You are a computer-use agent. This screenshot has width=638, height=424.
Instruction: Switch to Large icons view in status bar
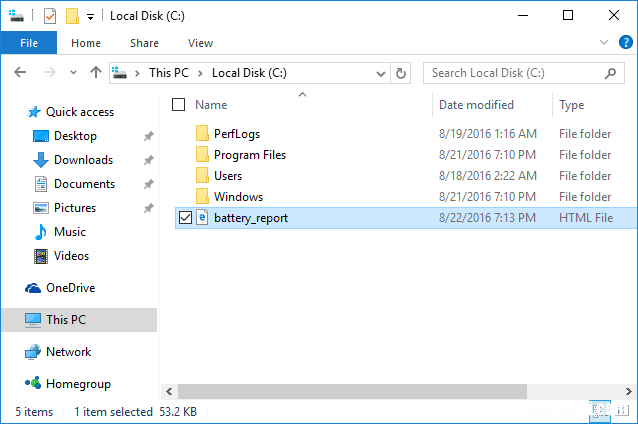622,411
